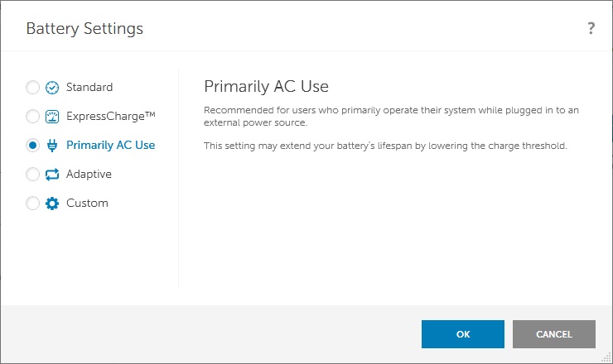Click the Primarily AC Use plug icon

tap(52, 146)
